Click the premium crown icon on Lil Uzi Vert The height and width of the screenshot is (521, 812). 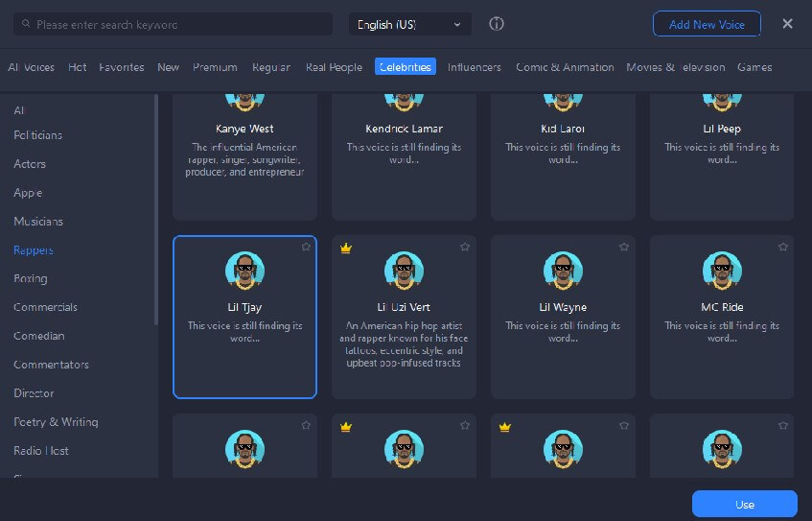click(x=346, y=249)
